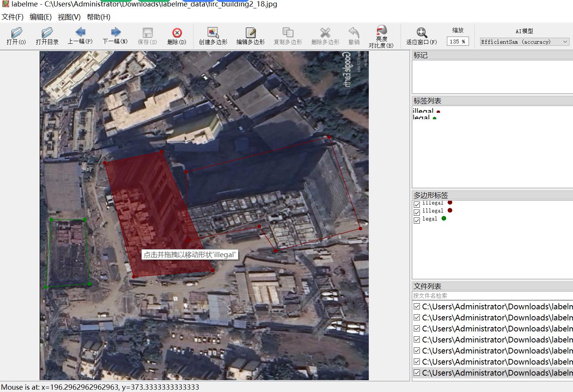Go to previous image (上一幅)

(x=80, y=36)
